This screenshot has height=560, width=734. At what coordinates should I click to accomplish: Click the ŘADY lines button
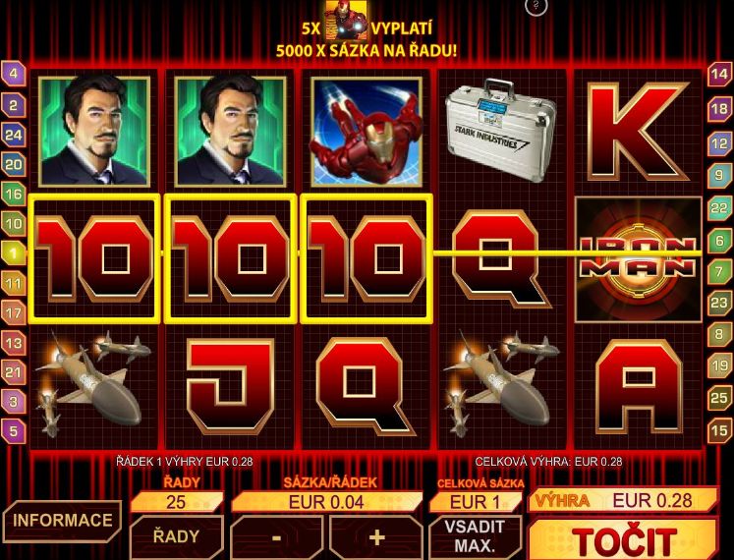pyautogui.click(x=176, y=537)
